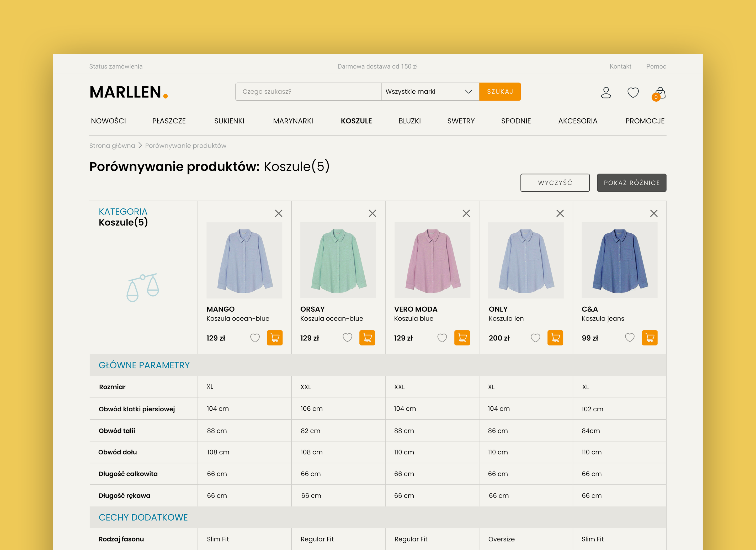
Task: Open wishlist heart icon in header
Action: 633,92
